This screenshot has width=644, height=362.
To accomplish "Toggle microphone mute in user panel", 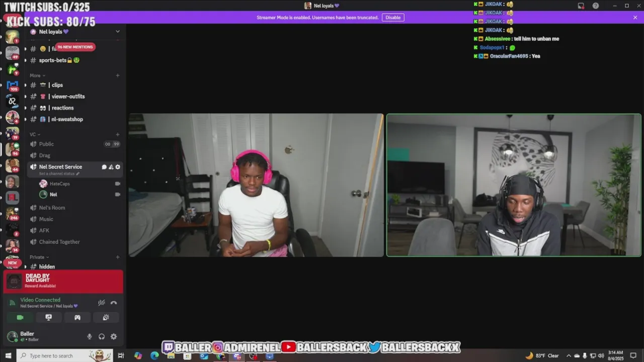I will coord(90,337).
